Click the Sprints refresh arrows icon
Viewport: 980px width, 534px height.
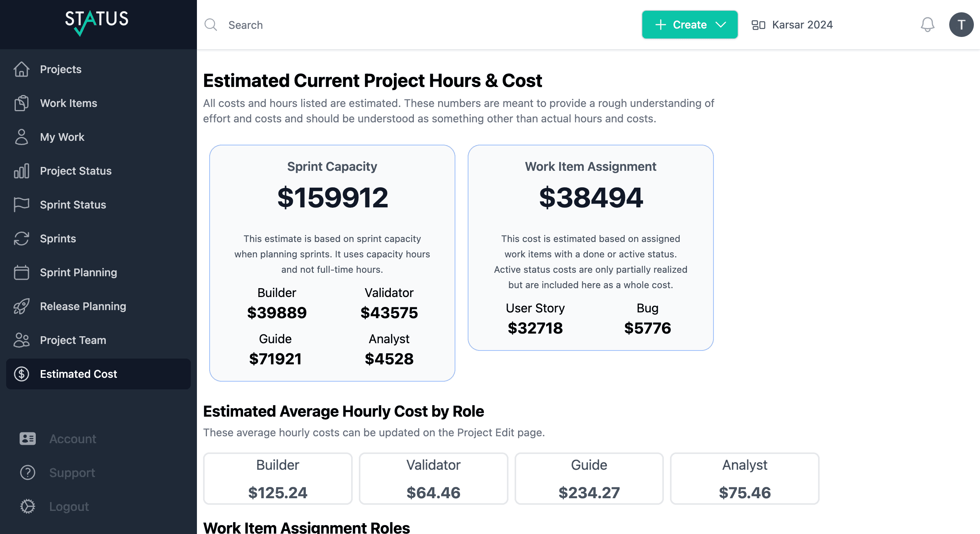coord(22,239)
